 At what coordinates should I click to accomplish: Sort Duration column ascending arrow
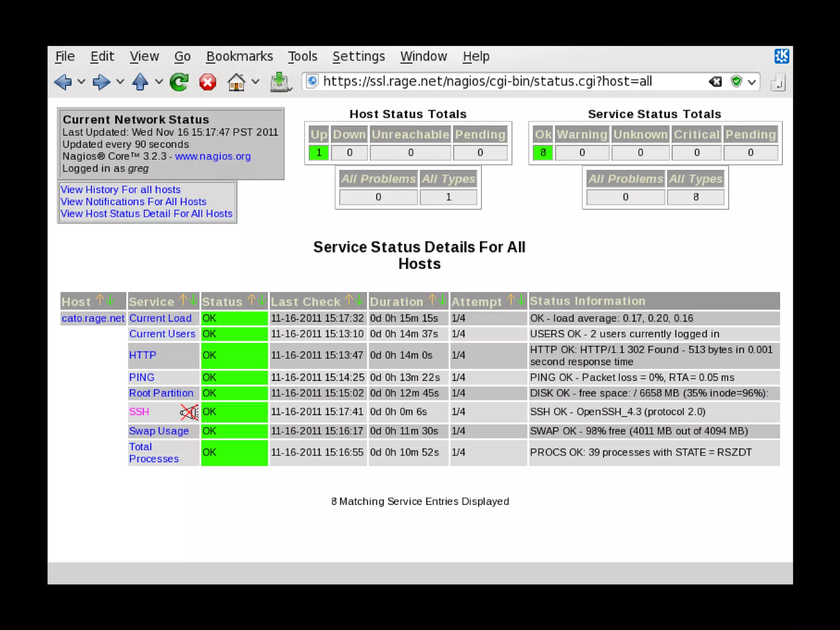click(432, 300)
